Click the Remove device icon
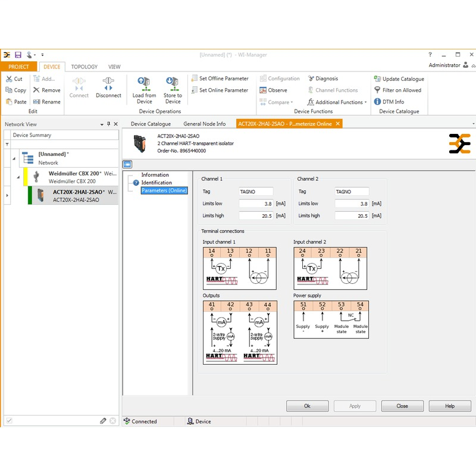This screenshot has height=476, width=476. click(36, 90)
